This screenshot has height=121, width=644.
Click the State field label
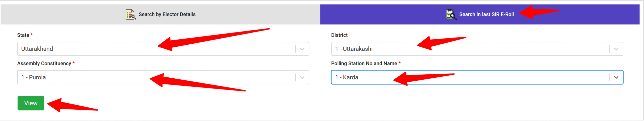23,35
